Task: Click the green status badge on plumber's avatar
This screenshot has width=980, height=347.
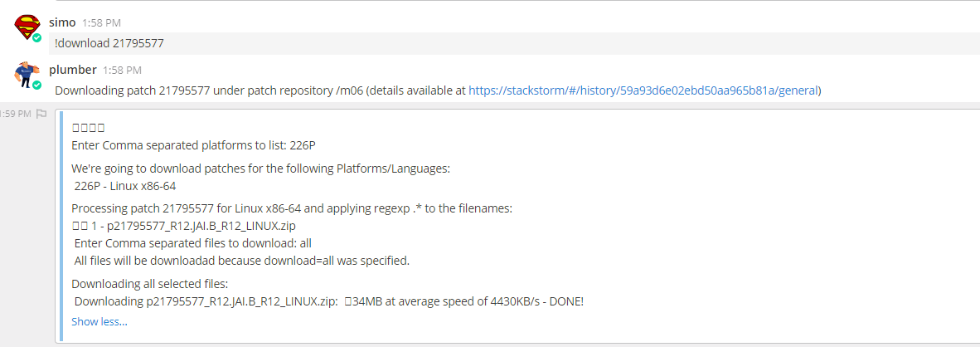Action: tap(36, 85)
